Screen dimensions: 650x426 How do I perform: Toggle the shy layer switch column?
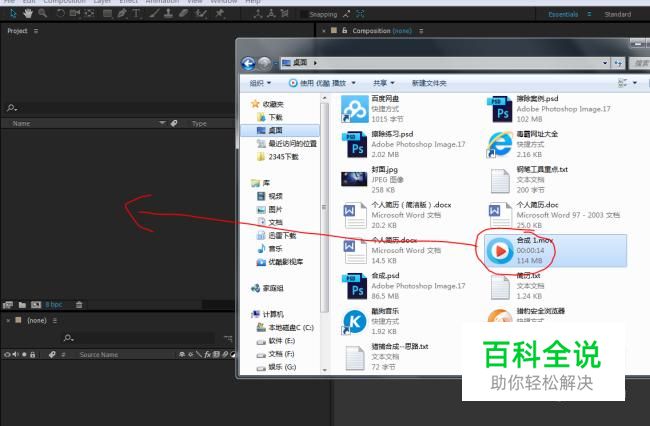[x=182, y=355]
